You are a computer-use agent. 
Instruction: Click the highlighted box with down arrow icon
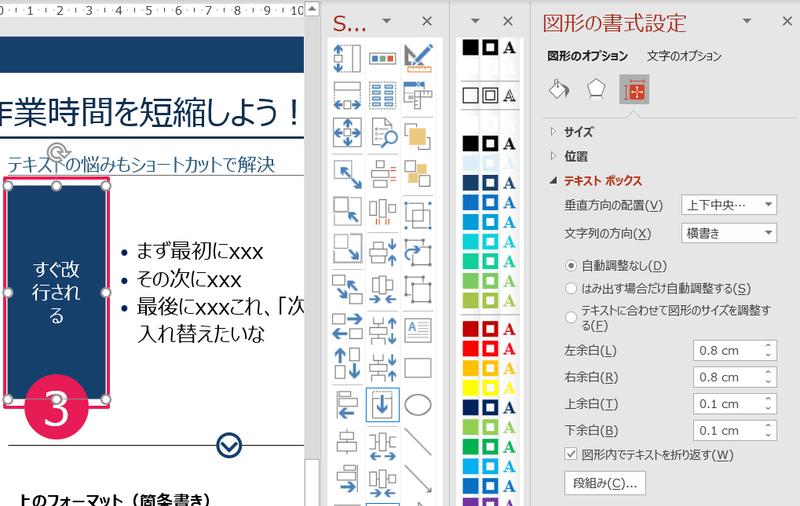382,404
